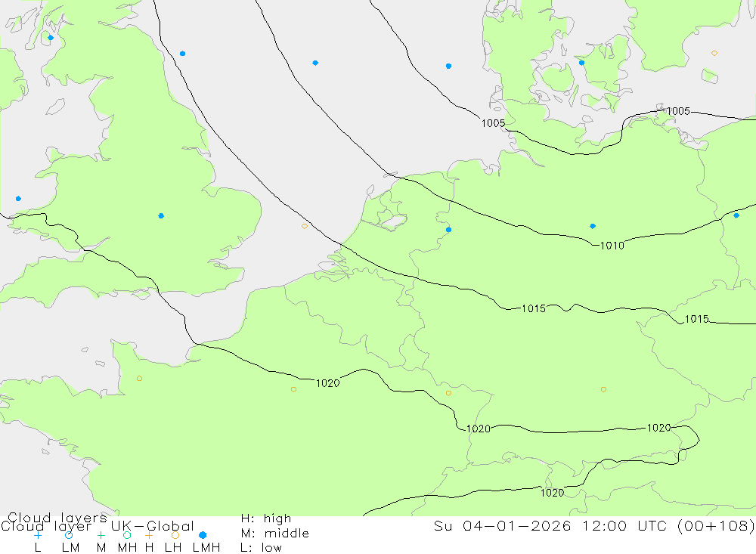
Task: Click the 'H: high' legend text
Action: (x=265, y=518)
